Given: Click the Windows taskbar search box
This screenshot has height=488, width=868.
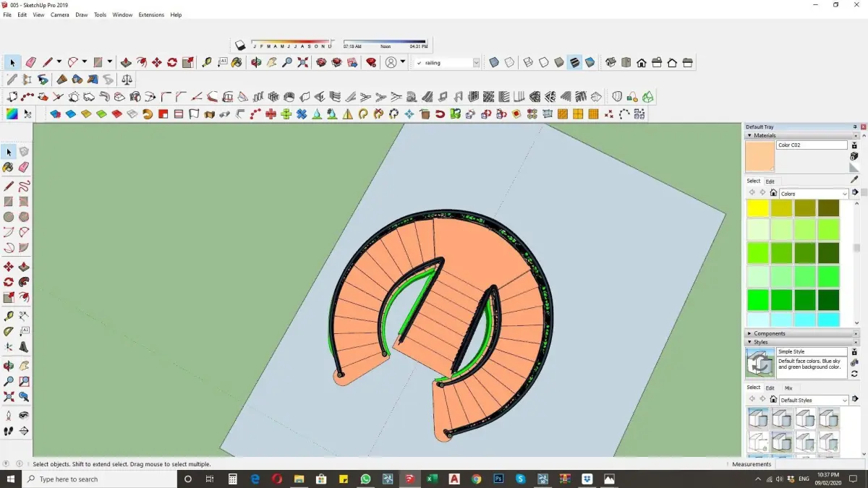Looking at the screenshot, I should point(101,479).
